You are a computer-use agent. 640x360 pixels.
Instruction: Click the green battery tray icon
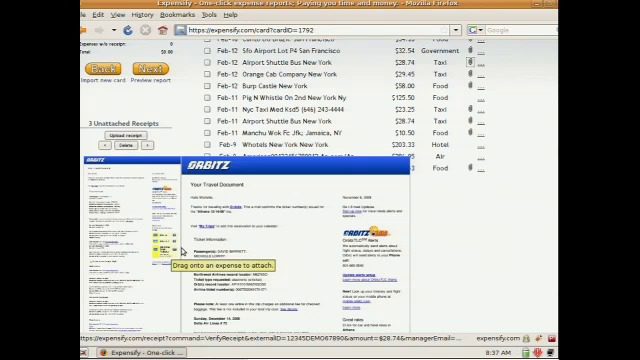point(526,353)
